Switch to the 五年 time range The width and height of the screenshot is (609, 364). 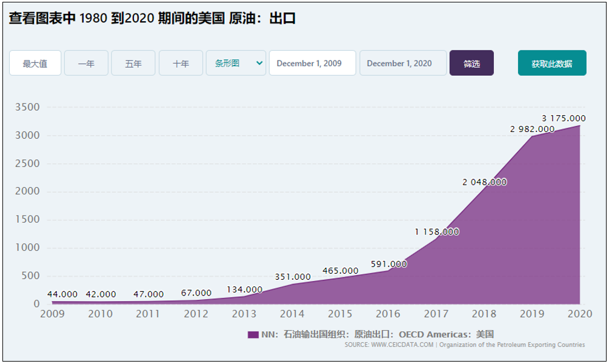(133, 63)
